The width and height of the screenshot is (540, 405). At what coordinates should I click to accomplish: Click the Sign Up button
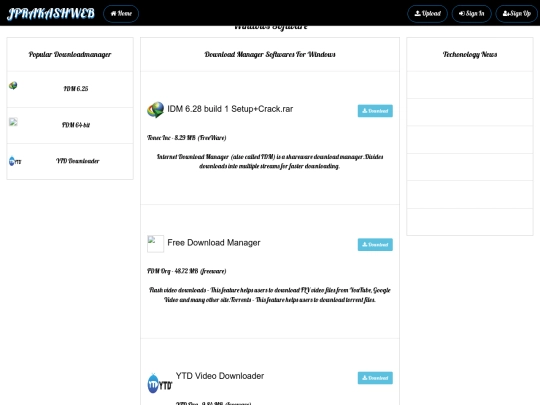(x=517, y=14)
